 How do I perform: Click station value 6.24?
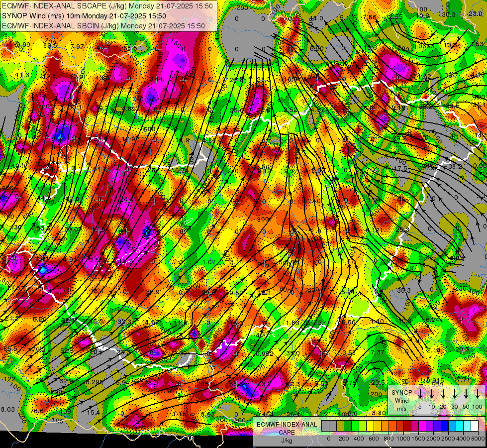pos(433,320)
